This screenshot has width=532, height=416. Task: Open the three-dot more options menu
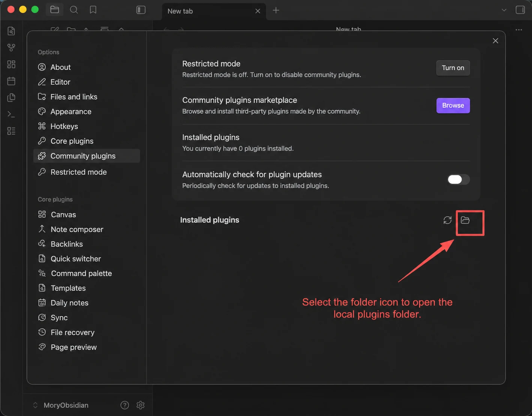coord(519,30)
